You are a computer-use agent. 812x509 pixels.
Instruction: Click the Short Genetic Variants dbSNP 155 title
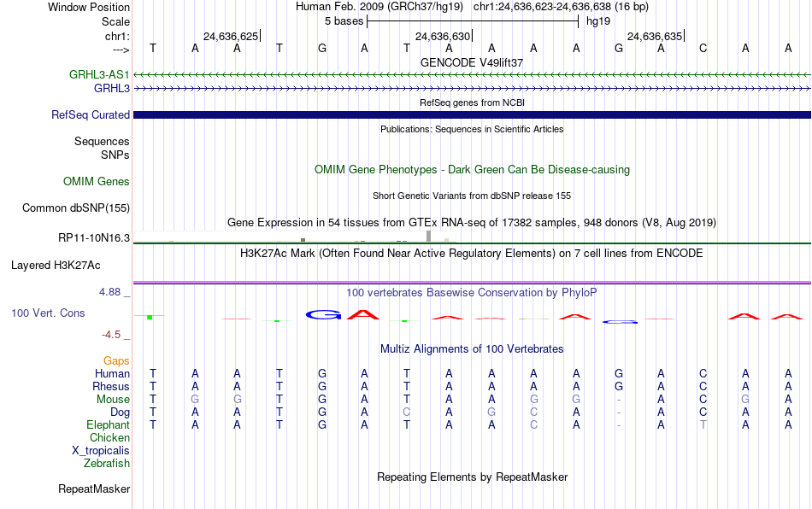(472, 196)
